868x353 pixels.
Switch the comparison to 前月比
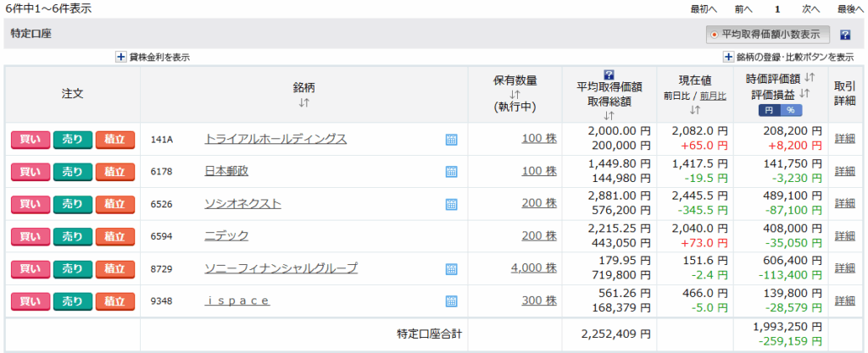click(x=713, y=97)
